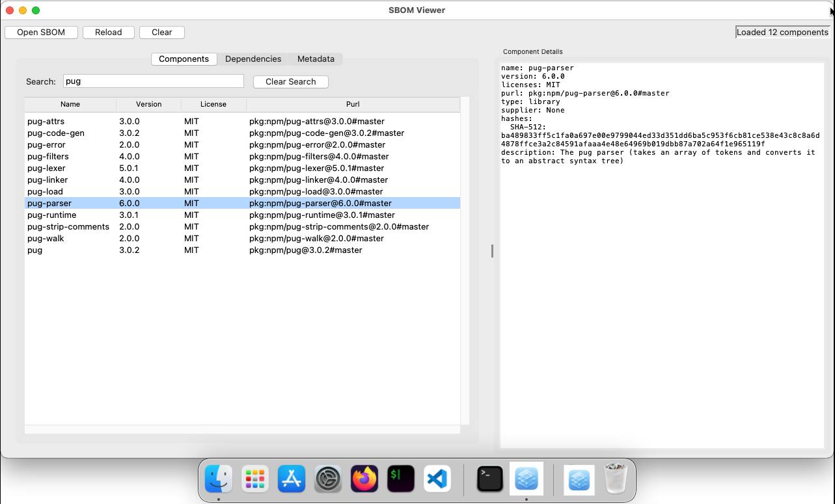
Task: Click the SHA-512 hash label in details
Action: pos(528,127)
